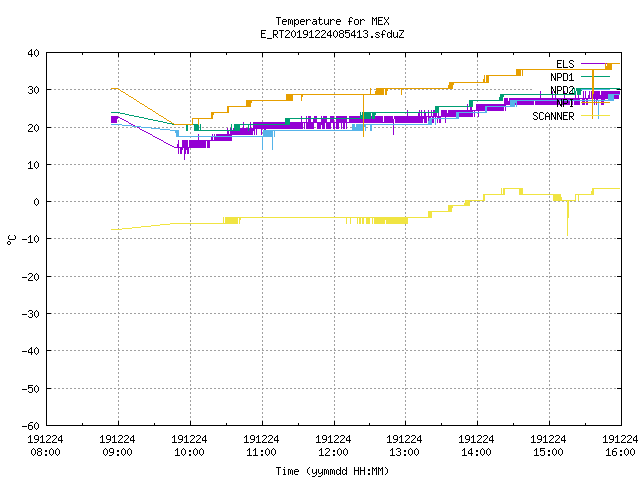Image resolution: width=640 pixels, height=480 pixels.
Task: Click the 14:00 x-axis time label
Action: [476, 452]
